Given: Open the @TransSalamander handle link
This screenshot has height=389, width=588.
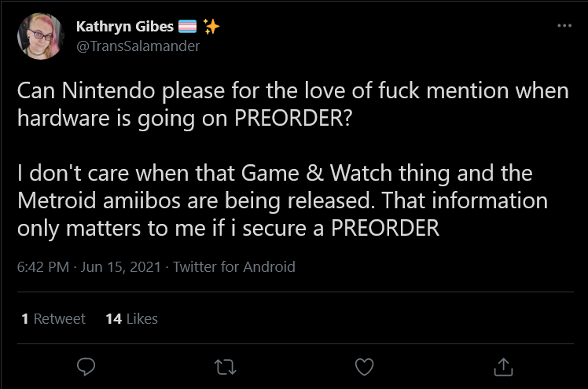Looking at the screenshot, I should click(138, 46).
